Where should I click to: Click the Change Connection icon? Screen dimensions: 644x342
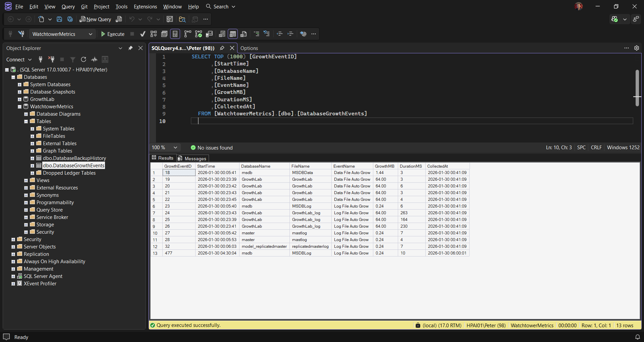(x=21, y=34)
